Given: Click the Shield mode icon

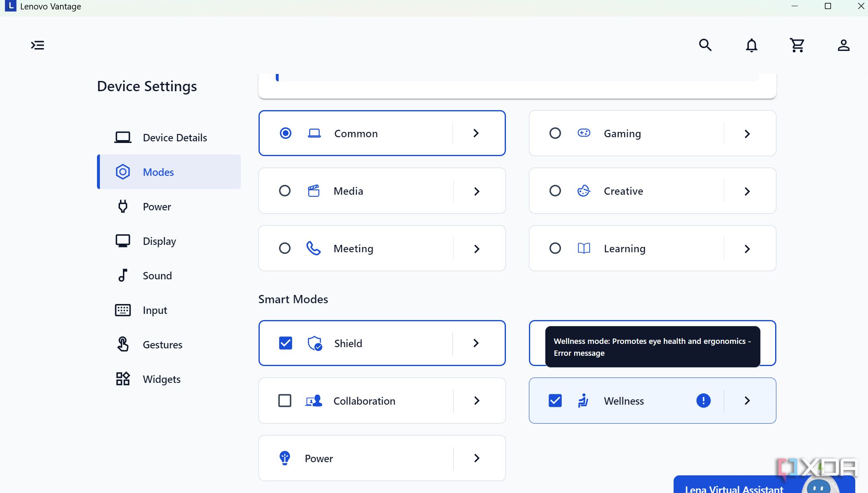Looking at the screenshot, I should pyautogui.click(x=315, y=343).
